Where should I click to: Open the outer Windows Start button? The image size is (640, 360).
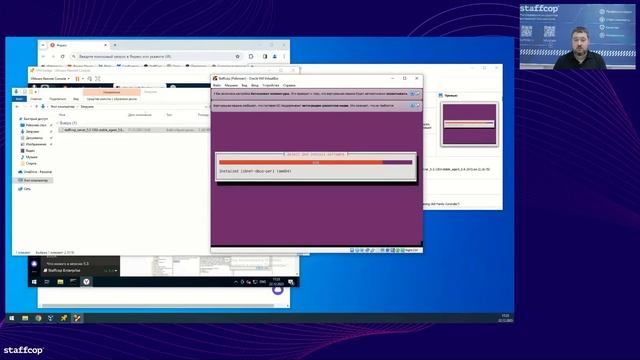point(12,318)
